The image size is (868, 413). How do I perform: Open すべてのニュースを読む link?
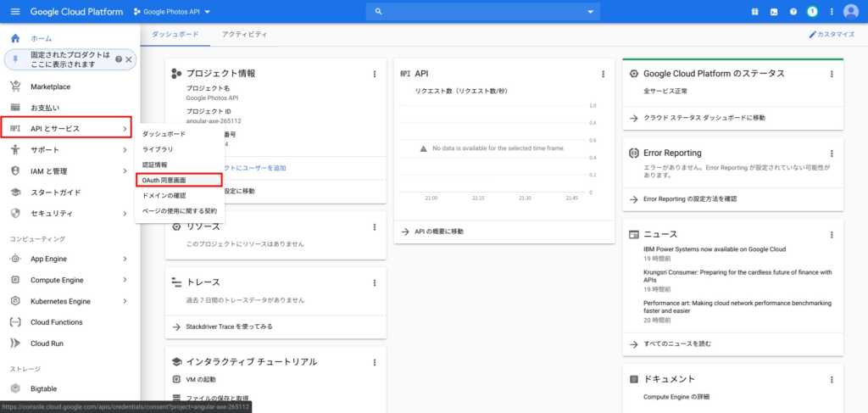coord(677,343)
